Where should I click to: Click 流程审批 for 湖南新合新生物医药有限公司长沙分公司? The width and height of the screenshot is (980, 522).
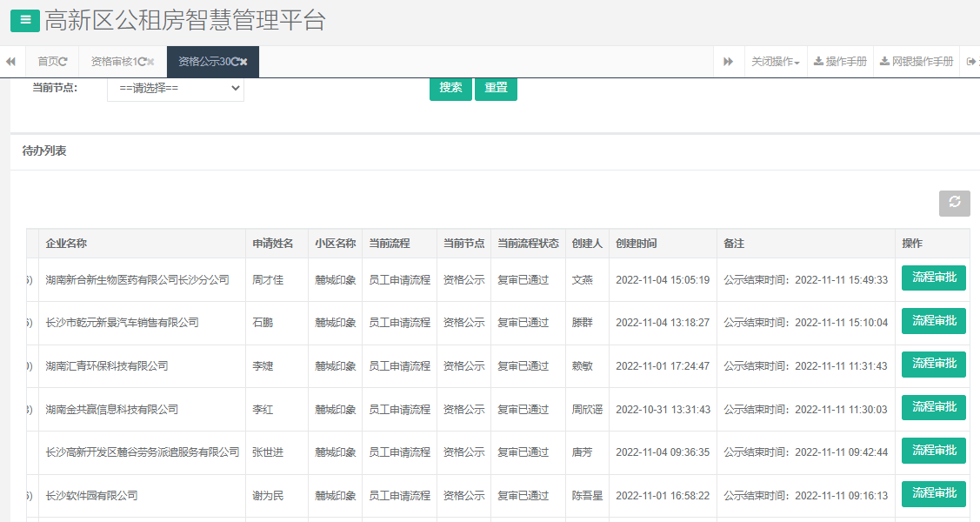click(933, 278)
